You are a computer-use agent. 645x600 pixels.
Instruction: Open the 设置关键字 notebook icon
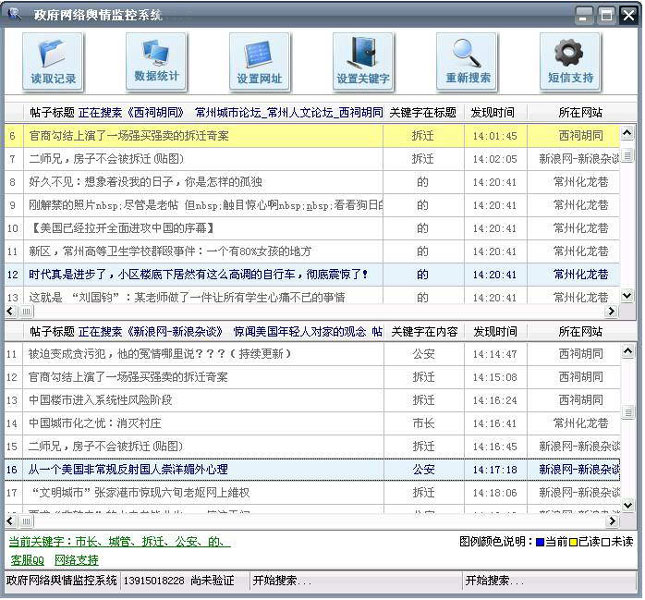click(363, 62)
